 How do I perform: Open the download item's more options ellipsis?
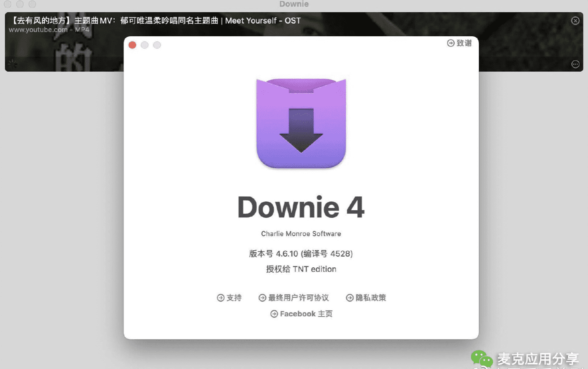575,64
